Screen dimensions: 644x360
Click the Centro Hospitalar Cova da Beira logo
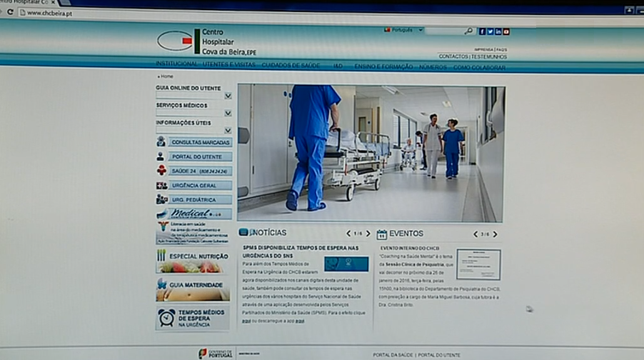(206, 42)
